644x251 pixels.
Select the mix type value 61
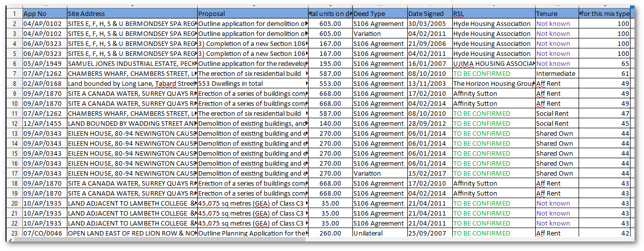pyautogui.click(x=605, y=74)
